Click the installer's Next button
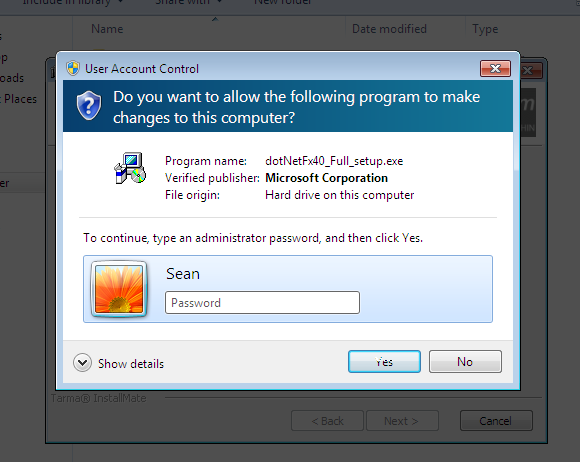The height and width of the screenshot is (462, 580). (x=402, y=421)
